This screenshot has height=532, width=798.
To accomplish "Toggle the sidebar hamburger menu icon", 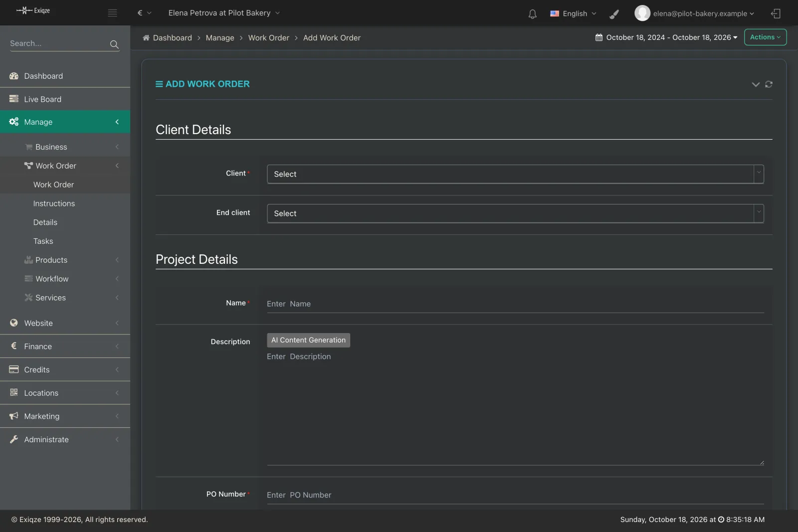I will click(113, 13).
